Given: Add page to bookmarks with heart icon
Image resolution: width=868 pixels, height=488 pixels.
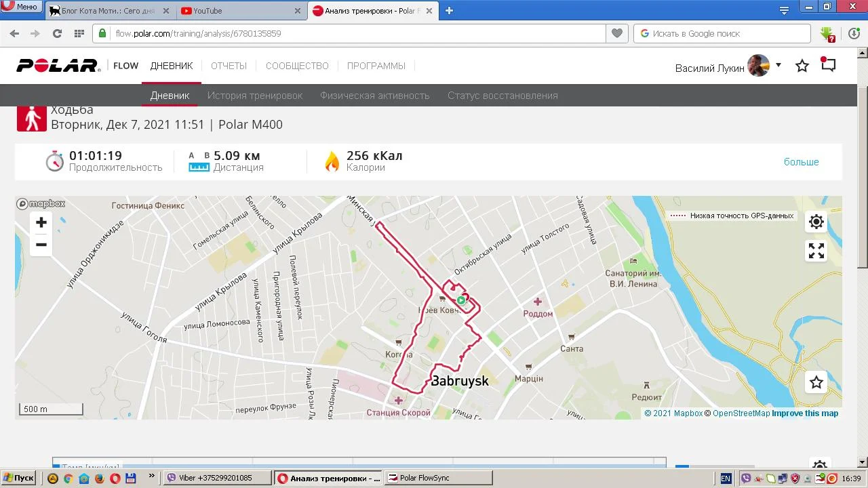Looking at the screenshot, I should point(617,33).
